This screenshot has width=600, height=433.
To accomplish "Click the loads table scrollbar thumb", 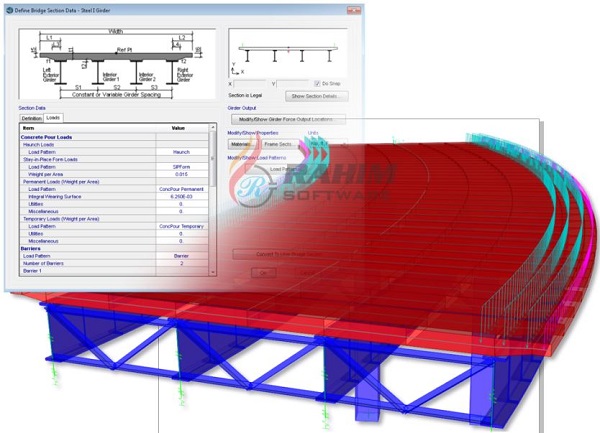I will (x=213, y=159).
